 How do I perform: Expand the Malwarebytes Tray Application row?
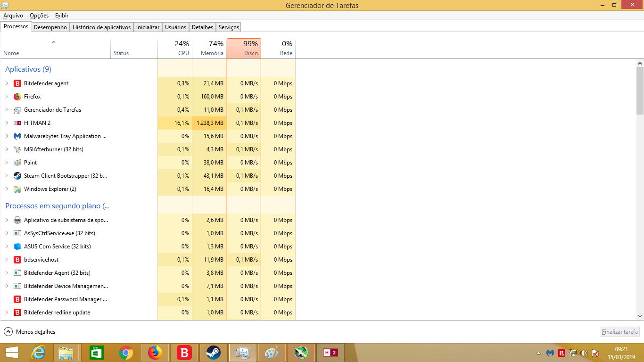point(7,136)
